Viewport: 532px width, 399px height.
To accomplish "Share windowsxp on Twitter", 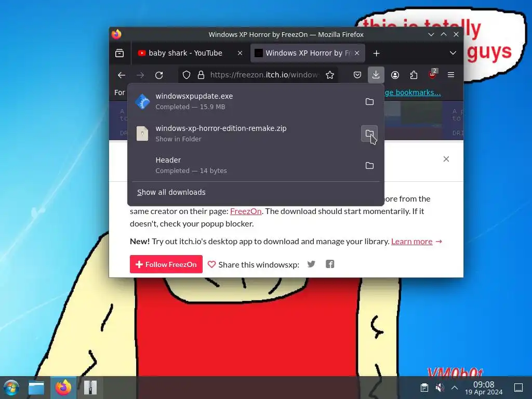I will tap(311, 264).
